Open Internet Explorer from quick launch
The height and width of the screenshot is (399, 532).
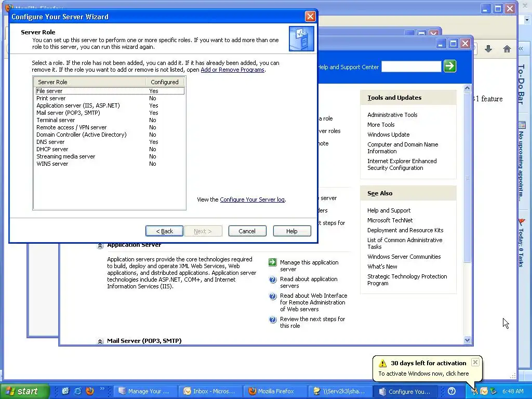tap(78, 391)
